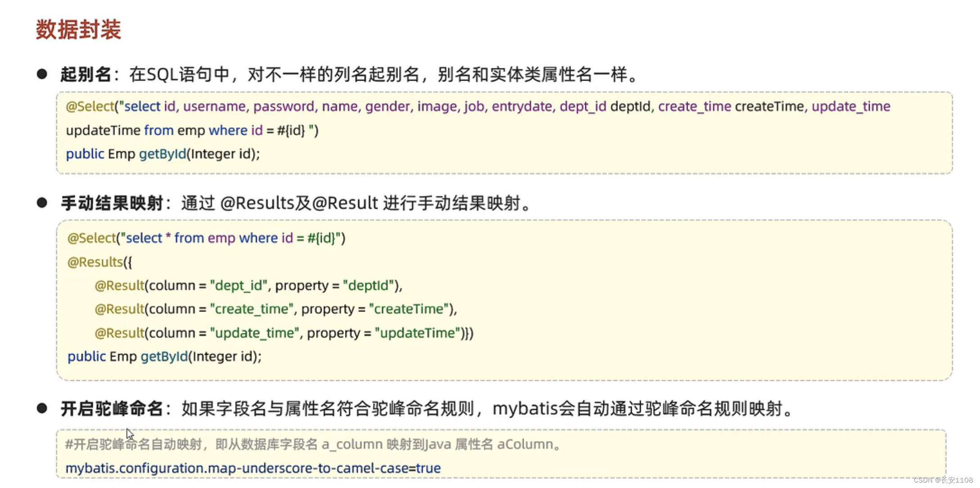This screenshot has height=488, width=980.
Task: Click "mybatis.configuration.map-underscore-to-camel-case=true"
Action: [253, 469]
